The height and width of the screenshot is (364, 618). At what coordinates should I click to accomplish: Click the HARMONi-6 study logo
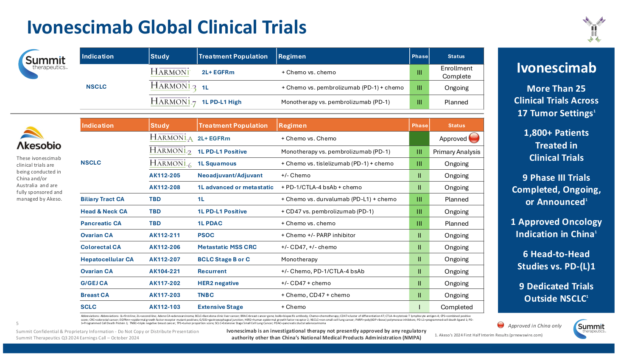(x=171, y=163)
